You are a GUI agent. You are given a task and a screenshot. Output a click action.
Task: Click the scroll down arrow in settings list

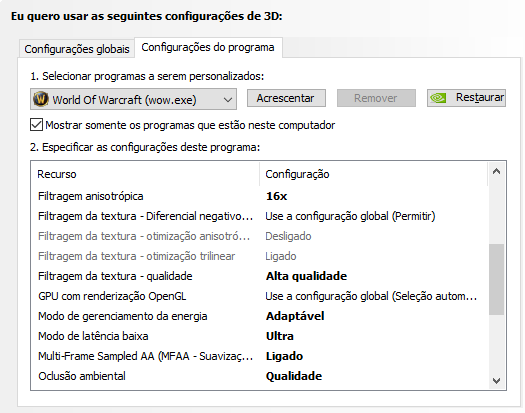coord(497,381)
